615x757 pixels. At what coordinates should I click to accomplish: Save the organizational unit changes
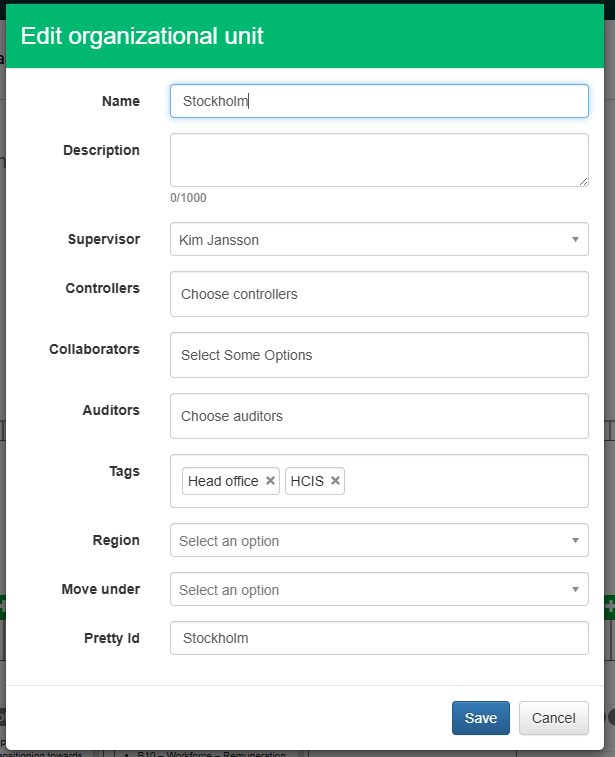click(481, 718)
